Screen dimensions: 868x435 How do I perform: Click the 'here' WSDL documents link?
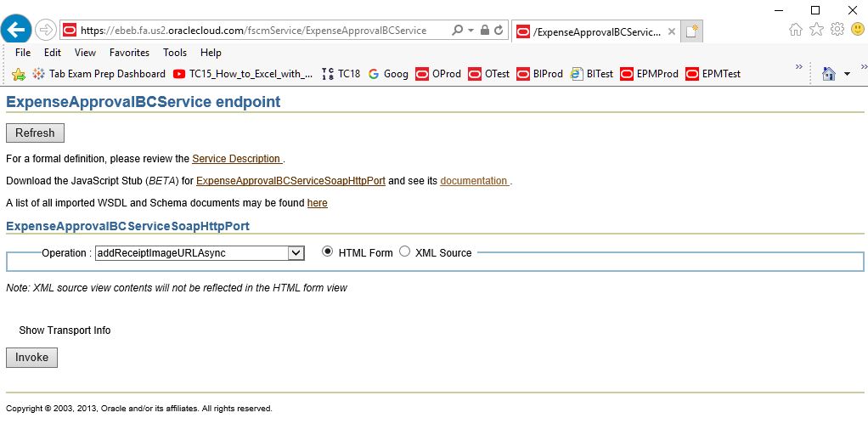click(x=317, y=203)
